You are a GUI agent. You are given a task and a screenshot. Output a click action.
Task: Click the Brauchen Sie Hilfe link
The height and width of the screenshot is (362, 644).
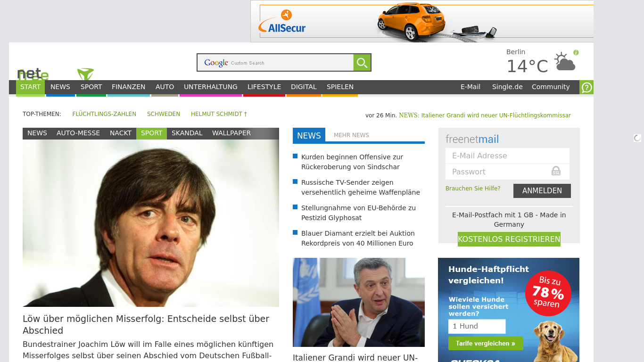click(473, 188)
